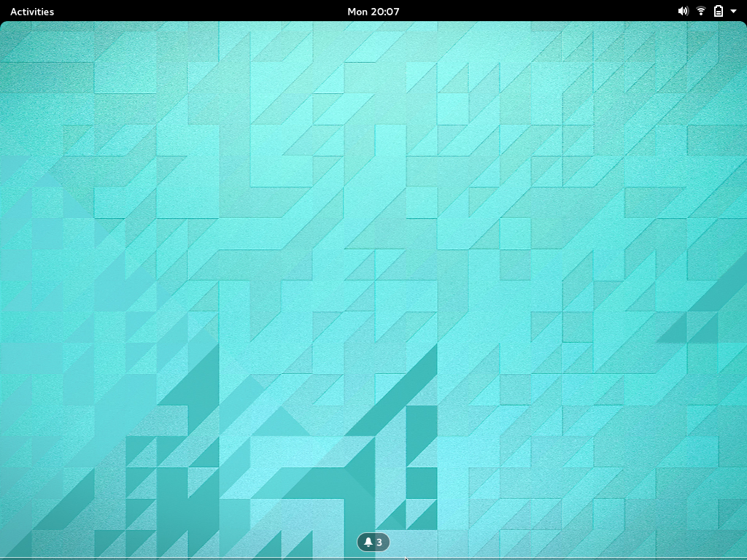Toggle the system status area

point(708,11)
